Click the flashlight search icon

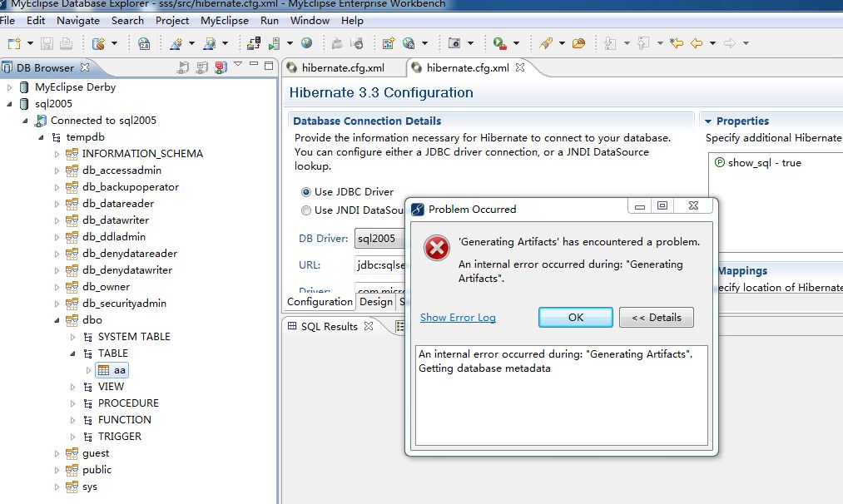[546, 43]
